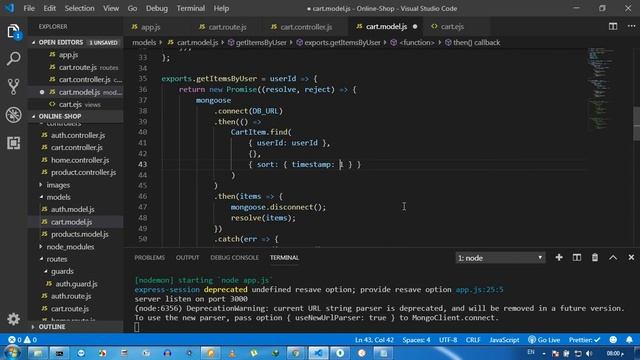Open auth.route.js in explorer

pos(71,296)
